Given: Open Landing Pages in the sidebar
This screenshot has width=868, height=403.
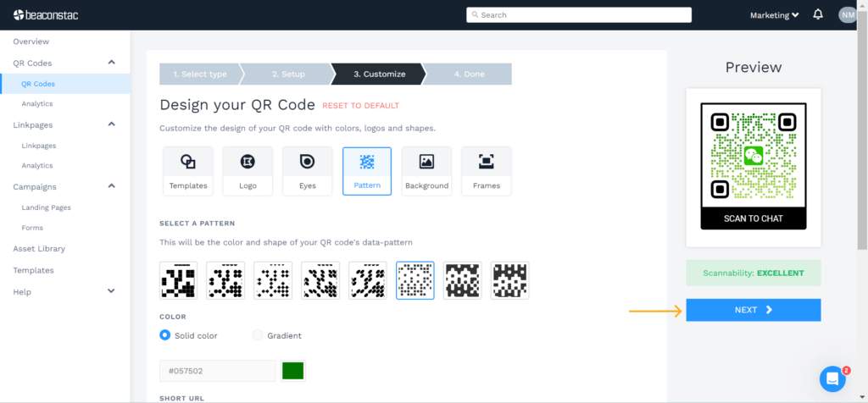Looking at the screenshot, I should [46, 207].
